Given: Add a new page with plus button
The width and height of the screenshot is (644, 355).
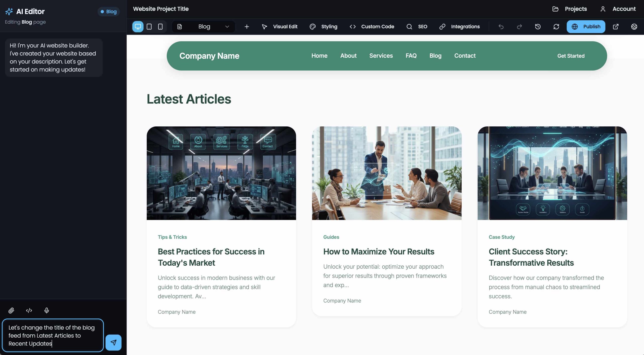Looking at the screenshot, I should (x=247, y=26).
